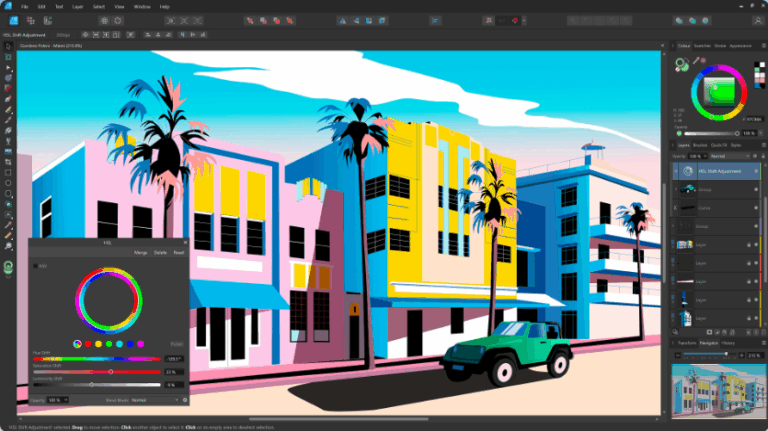Screen dimensions: 768x431
Task: Select the Move tool in the left toolbar
Action: point(8,46)
